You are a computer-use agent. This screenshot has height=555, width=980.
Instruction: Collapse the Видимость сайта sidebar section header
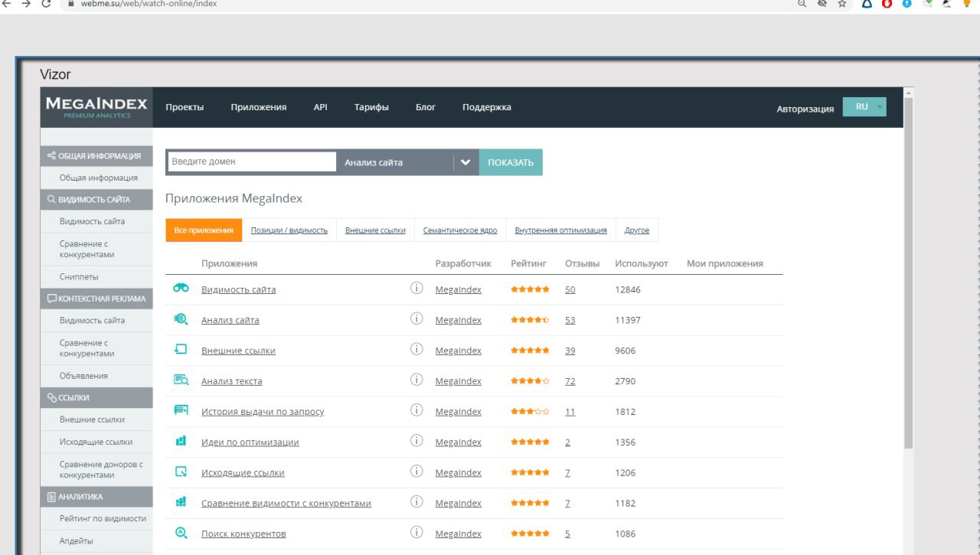tap(96, 199)
